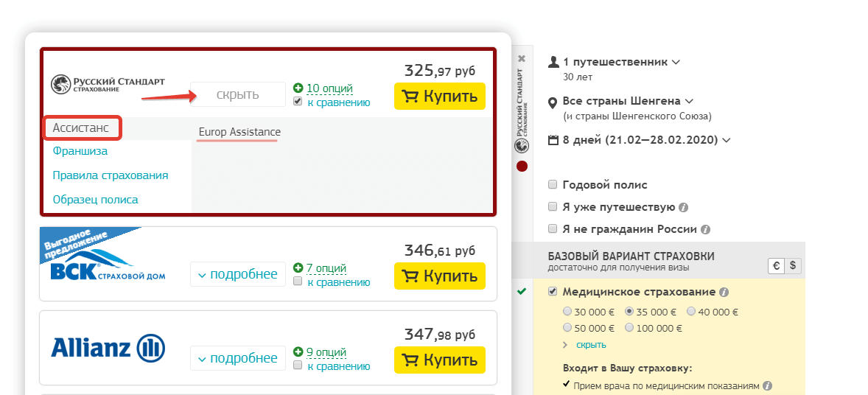Click the ВСК страховой дом logo
Viewport: 868px width, 395px height.
[x=108, y=265]
